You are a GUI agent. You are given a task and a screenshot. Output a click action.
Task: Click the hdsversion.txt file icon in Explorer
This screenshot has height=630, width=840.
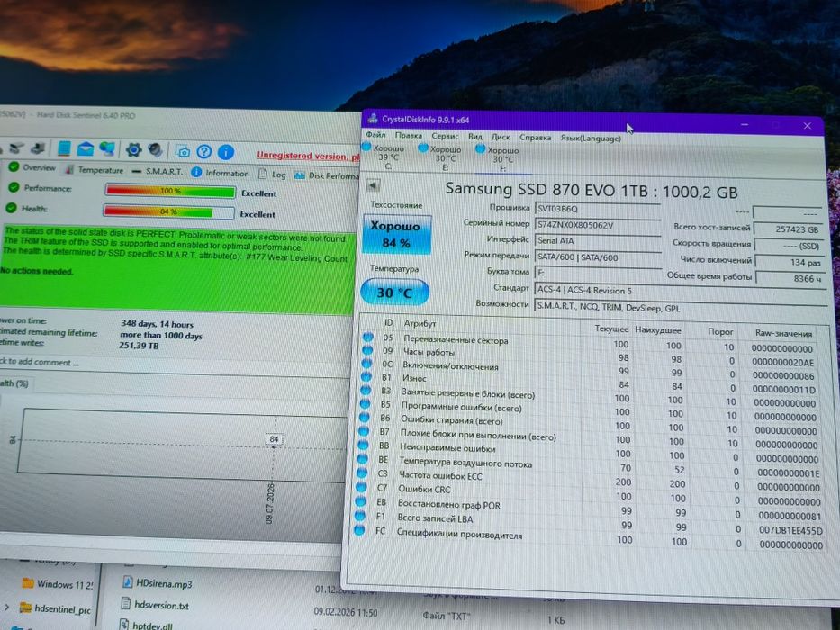[x=125, y=604]
